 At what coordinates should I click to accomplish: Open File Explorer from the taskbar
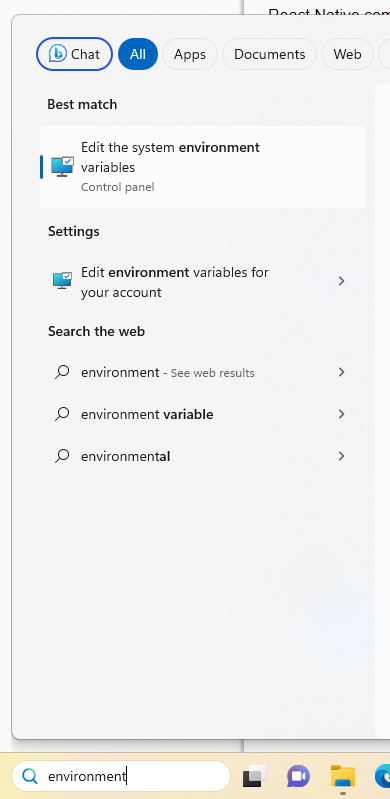pyautogui.click(x=343, y=776)
